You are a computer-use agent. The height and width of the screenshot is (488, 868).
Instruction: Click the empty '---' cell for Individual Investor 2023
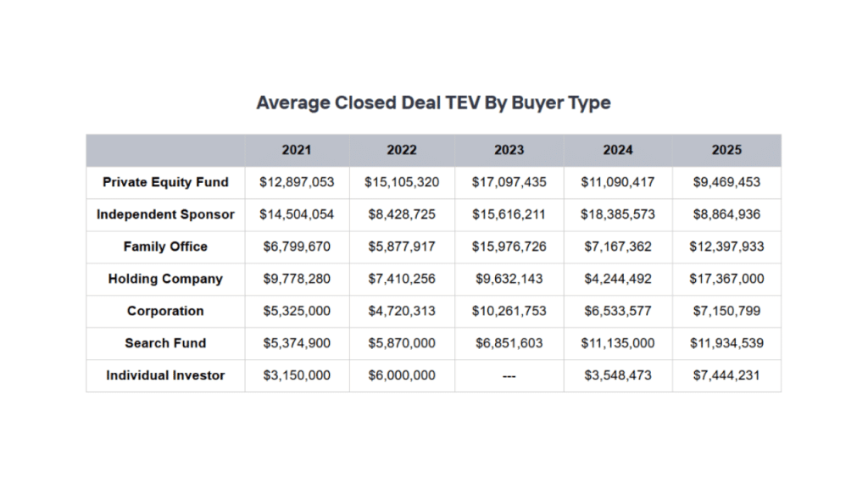click(509, 375)
